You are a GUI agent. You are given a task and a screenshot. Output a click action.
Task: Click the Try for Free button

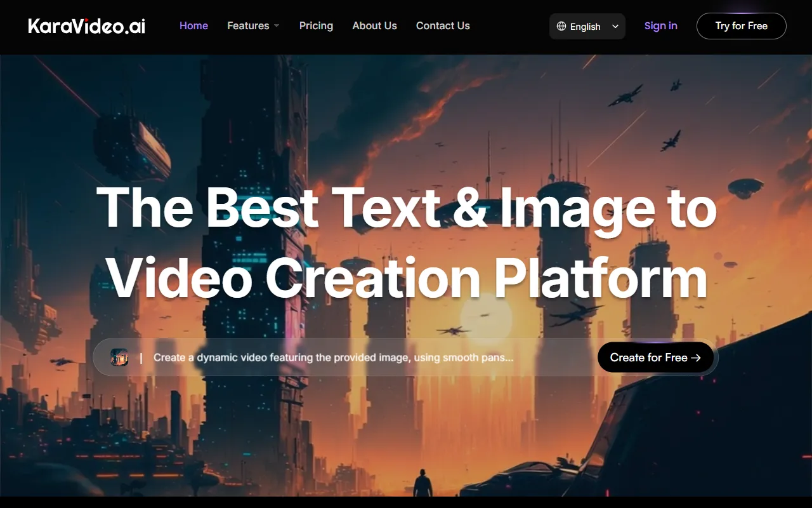pos(742,26)
